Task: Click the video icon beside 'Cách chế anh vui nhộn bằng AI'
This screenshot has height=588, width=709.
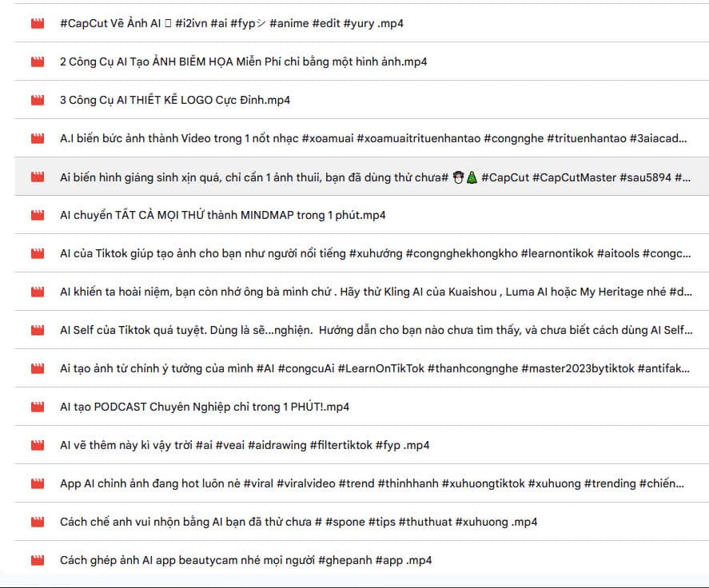Action: (38, 522)
